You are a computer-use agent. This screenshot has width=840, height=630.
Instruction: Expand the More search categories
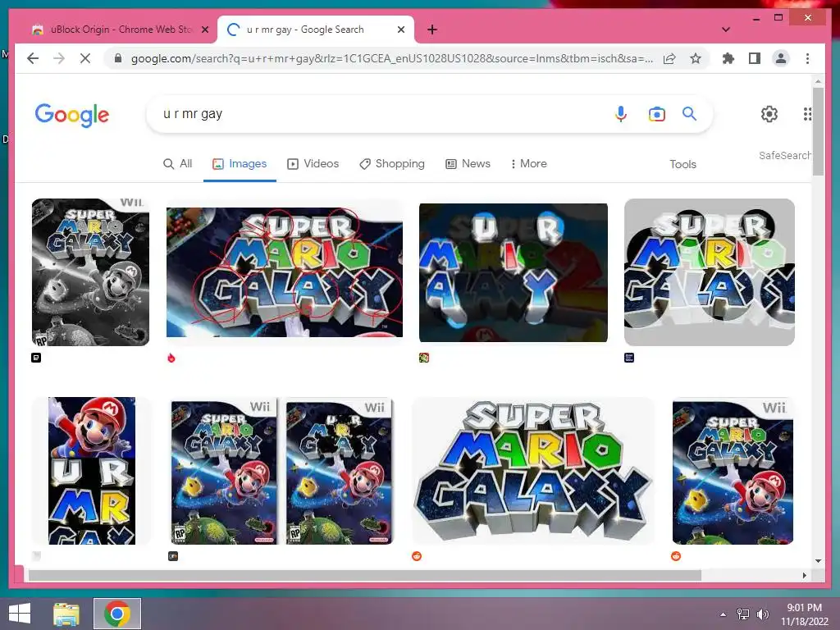[528, 163]
